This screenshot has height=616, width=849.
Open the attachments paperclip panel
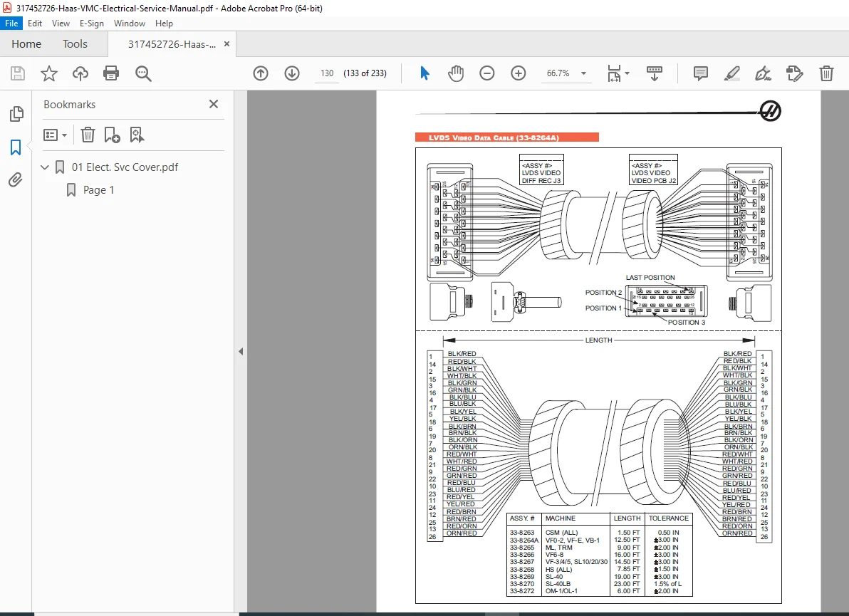[x=16, y=179]
